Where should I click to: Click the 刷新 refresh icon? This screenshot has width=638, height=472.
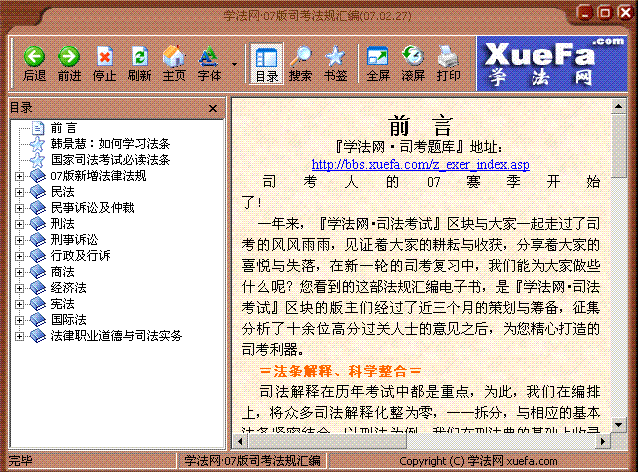click(139, 56)
